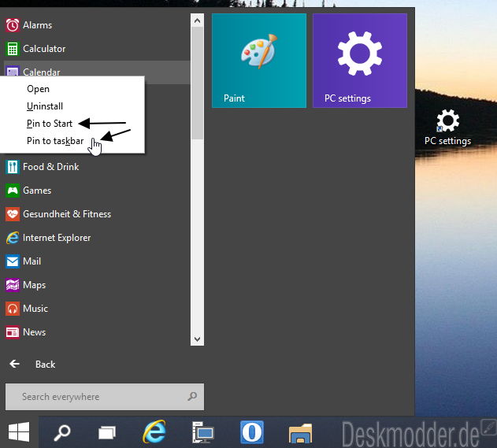Click the search magnifier in the search box
Screen dimensions: 497x448
(192, 396)
